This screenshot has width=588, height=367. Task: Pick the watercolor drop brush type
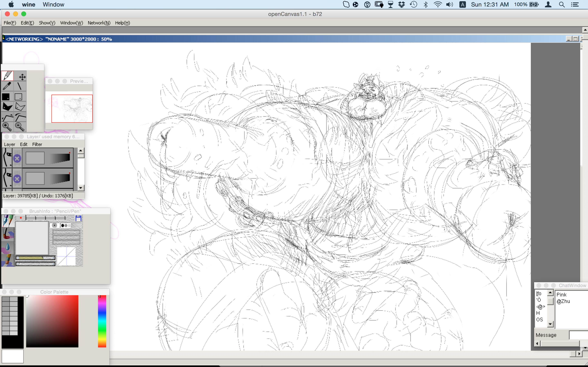[7, 247]
